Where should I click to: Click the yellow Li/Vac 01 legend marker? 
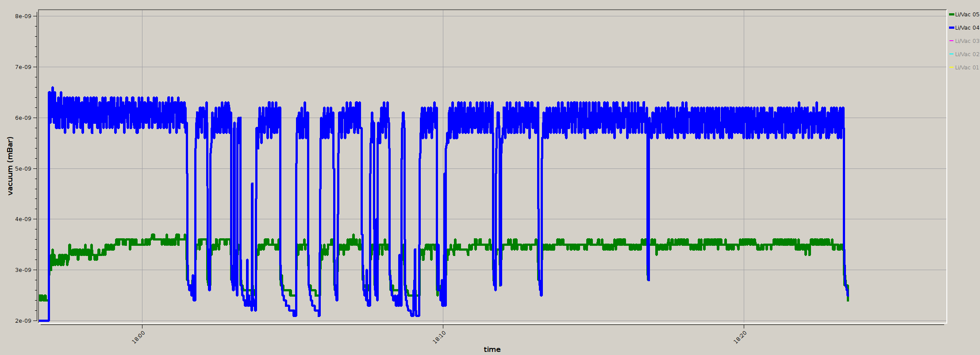click(952, 68)
